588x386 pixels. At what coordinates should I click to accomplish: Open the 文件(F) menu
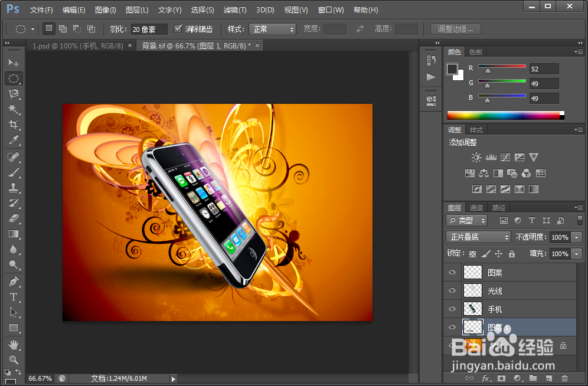(41, 10)
